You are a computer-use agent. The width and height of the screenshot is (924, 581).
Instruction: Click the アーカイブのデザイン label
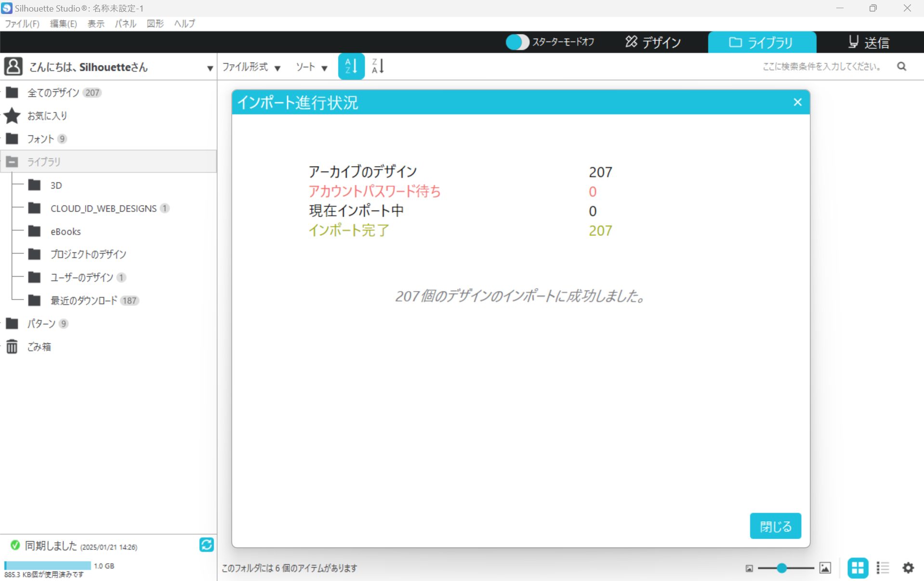tap(363, 172)
